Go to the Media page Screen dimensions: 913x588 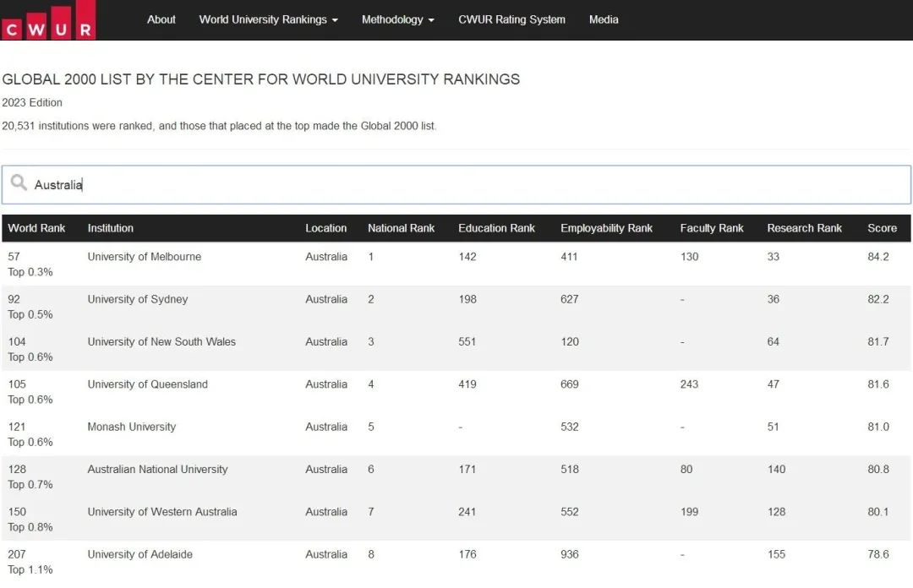click(604, 19)
